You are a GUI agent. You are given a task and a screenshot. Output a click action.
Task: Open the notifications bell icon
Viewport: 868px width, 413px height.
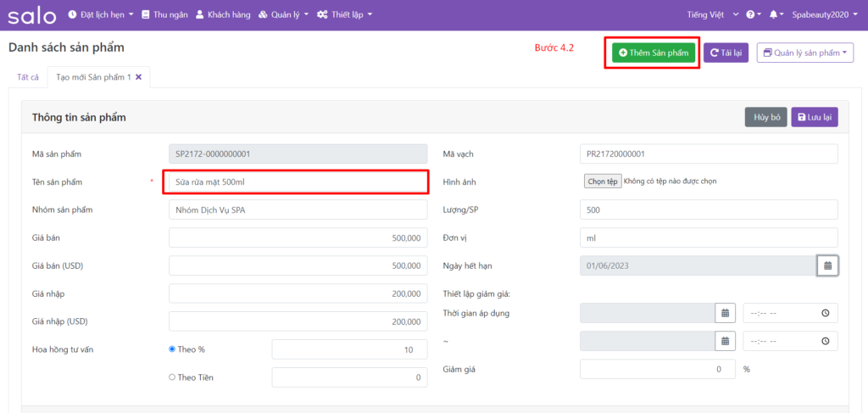point(774,15)
